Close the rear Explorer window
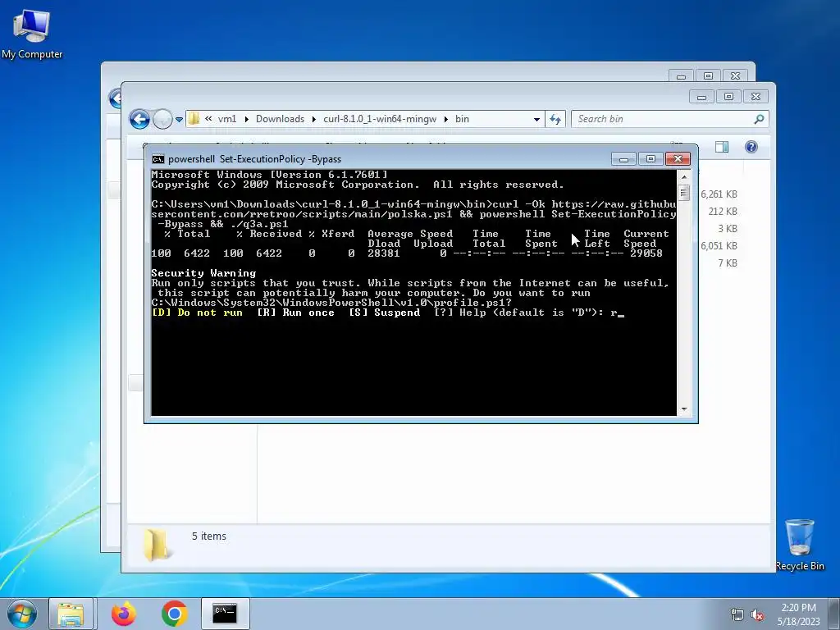 (x=736, y=76)
